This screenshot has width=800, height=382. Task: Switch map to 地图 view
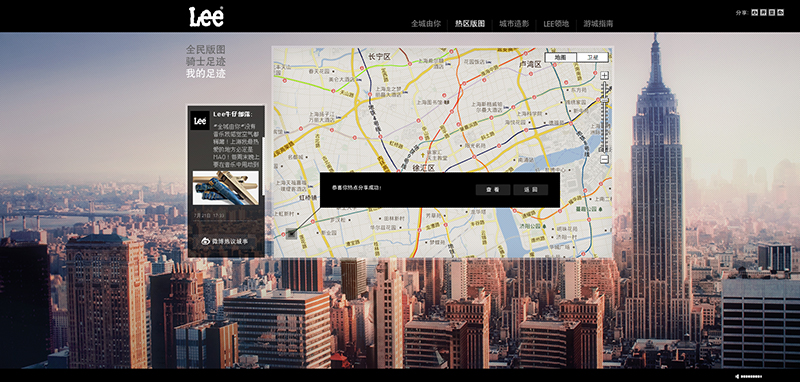click(561, 58)
